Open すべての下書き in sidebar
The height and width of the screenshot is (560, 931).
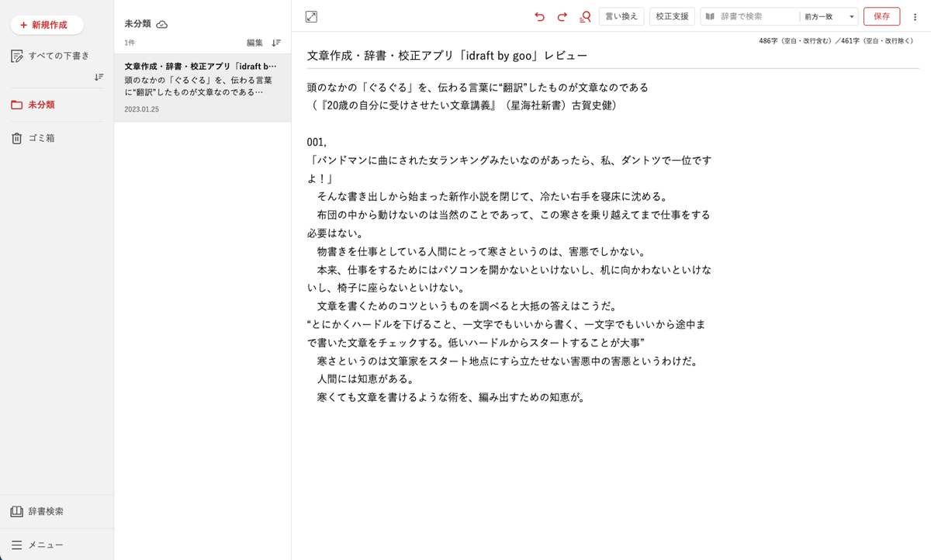point(50,56)
